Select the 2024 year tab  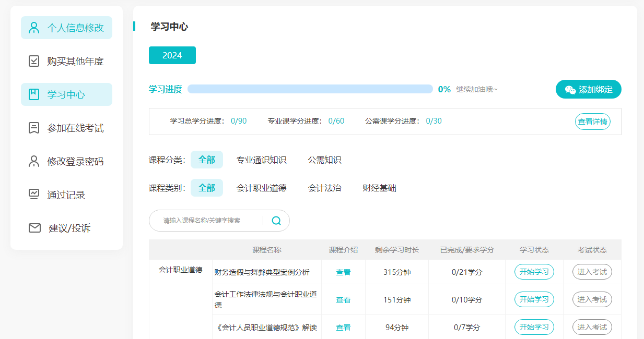point(172,55)
